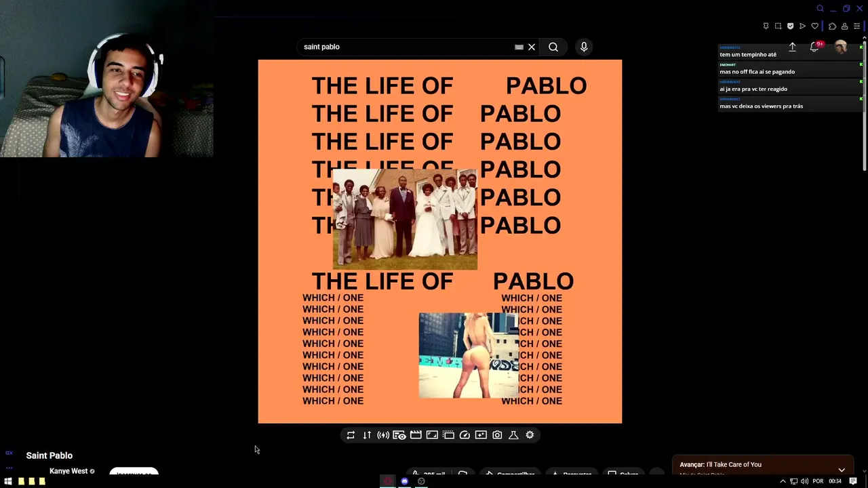Open the browser search magnifier at top
This screenshot has height=488, width=868.
pyautogui.click(x=820, y=9)
